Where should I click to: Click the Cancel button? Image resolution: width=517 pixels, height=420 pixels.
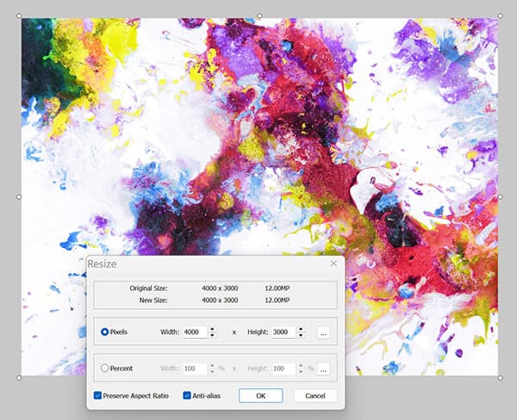[x=315, y=395]
